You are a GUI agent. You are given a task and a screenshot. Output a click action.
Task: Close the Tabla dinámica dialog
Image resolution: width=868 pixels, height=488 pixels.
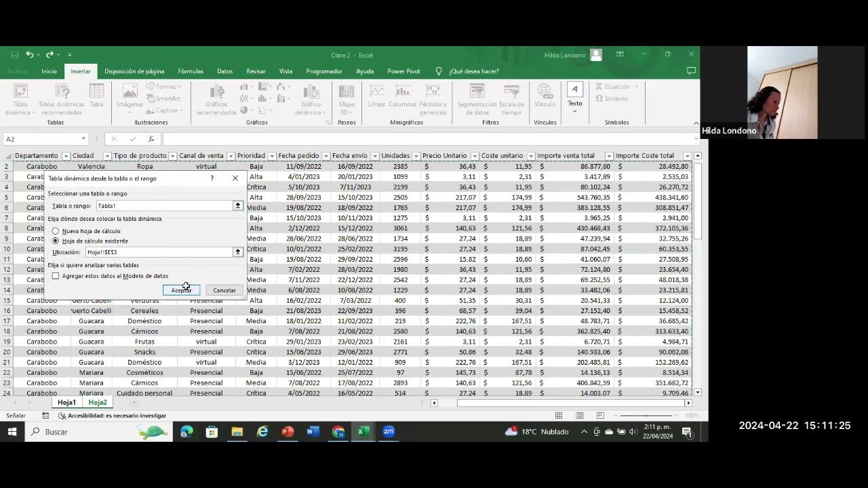[235, 178]
